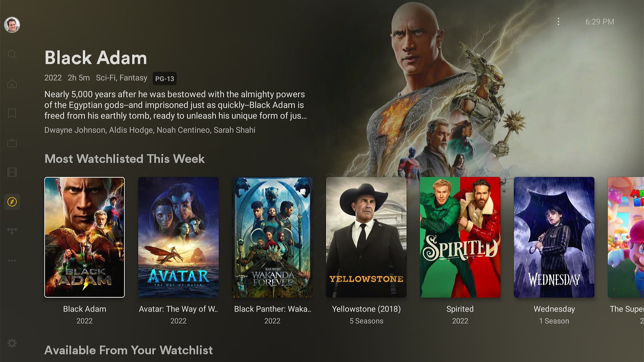Open the Watchlist icon in sidebar
Screen dimensions: 644x362
[12, 113]
